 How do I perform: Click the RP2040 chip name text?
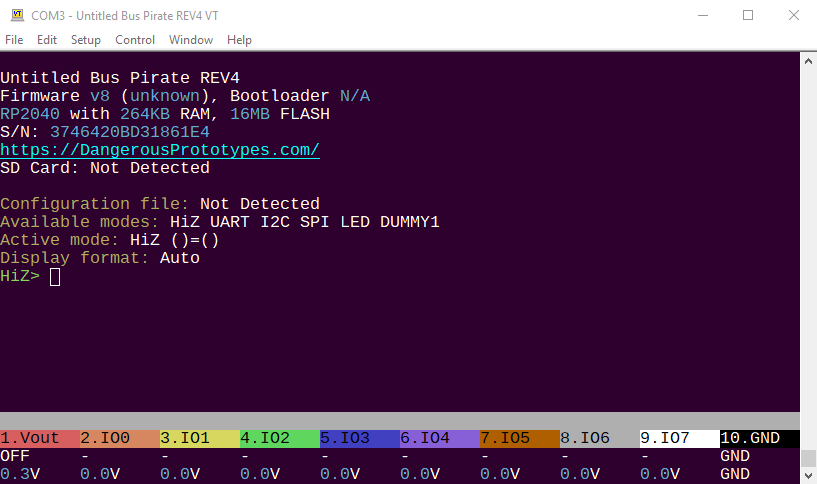pos(30,114)
